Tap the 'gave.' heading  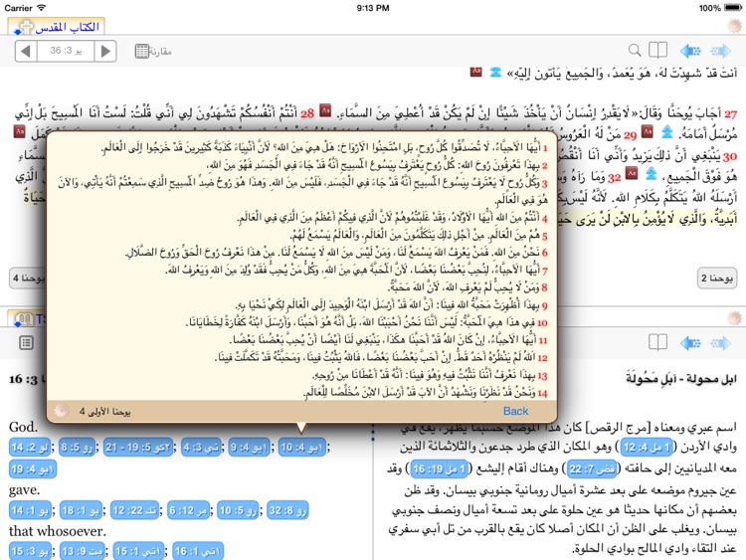(x=24, y=490)
